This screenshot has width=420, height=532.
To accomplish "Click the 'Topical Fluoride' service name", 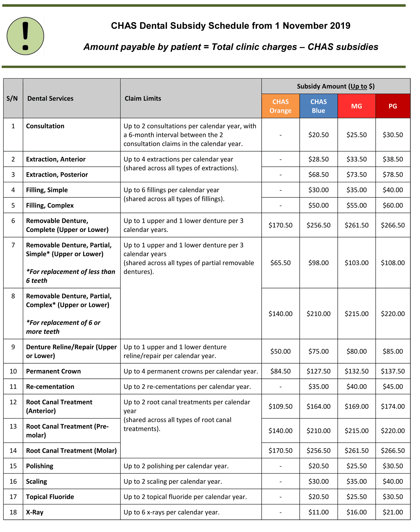I will pyautogui.click(x=50, y=497).
